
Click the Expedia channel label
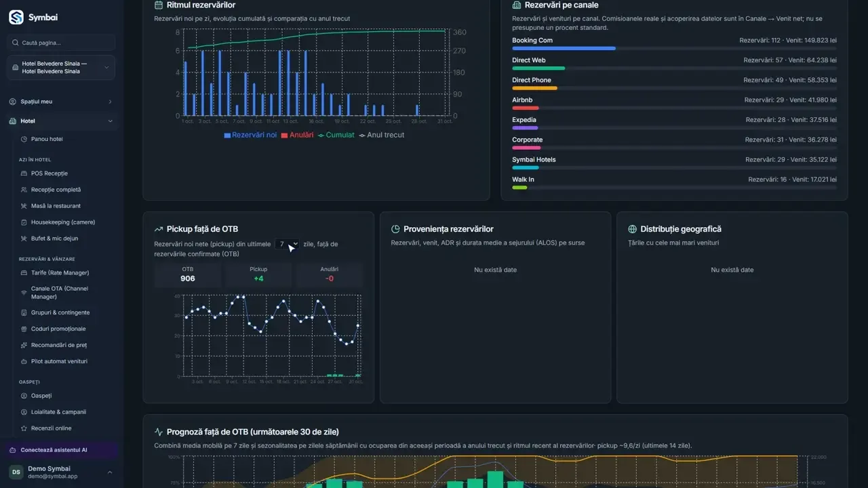pos(524,120)
